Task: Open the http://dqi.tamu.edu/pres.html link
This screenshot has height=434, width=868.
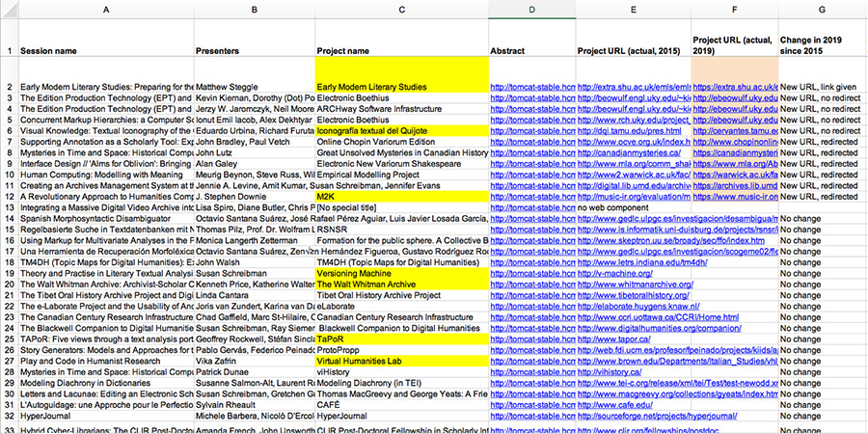Action: [630, 130]
